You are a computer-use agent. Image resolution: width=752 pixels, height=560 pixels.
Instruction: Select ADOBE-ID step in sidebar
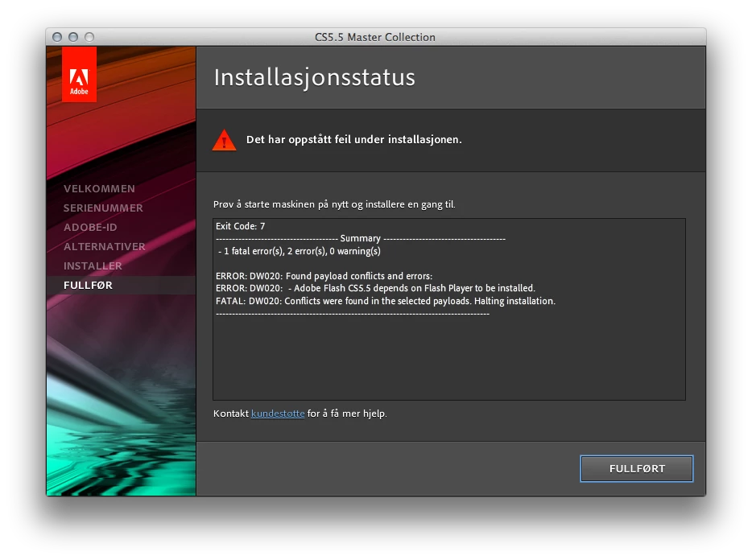90,227
